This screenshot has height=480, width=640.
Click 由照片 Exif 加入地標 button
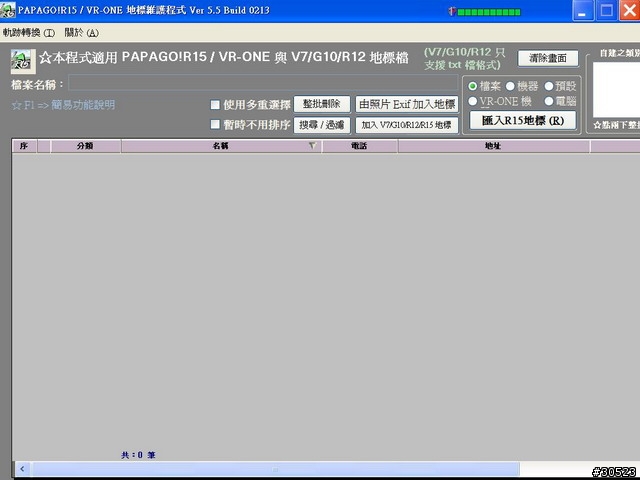tap(407, 104)
